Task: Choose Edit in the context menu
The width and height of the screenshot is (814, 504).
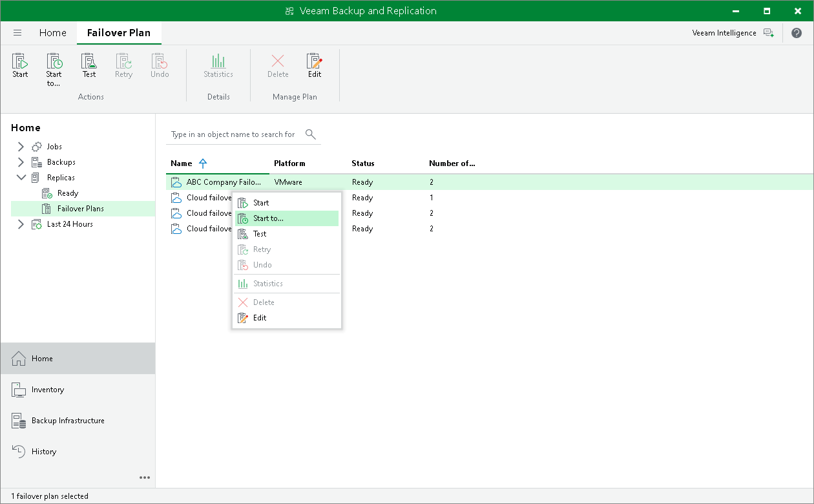Action: [286, 318]
